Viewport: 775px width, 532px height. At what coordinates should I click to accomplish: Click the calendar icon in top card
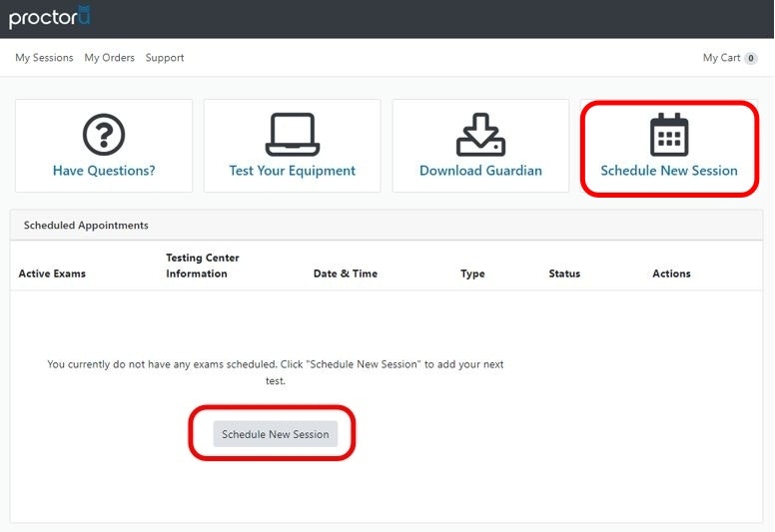669,135
